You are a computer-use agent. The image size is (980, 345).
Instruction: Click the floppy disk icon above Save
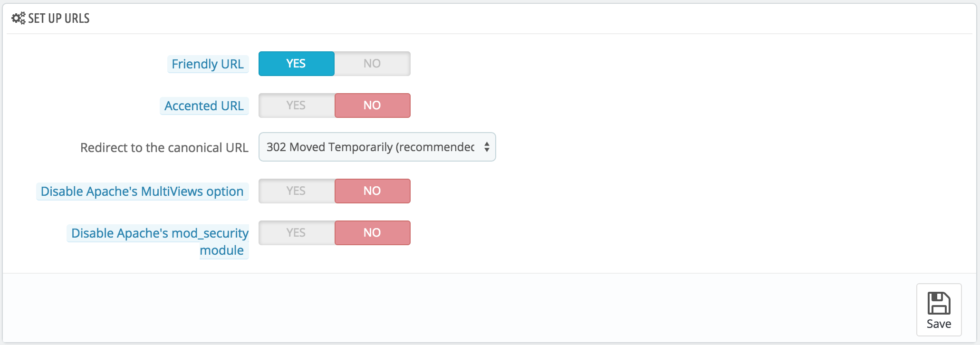pos(939,303)
